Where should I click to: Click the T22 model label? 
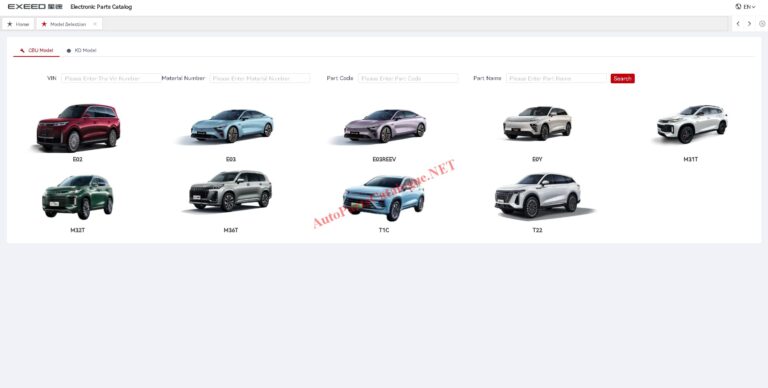[x=537, y=230]
